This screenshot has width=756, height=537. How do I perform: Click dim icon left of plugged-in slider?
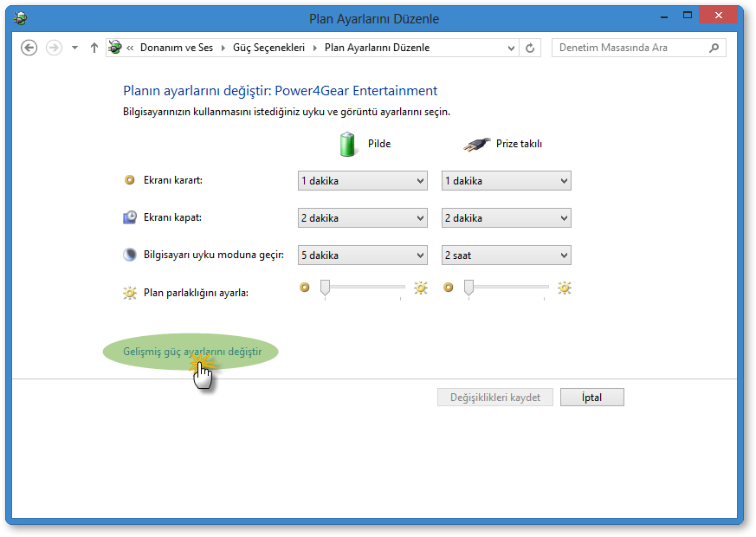click(x=448, y=288)
